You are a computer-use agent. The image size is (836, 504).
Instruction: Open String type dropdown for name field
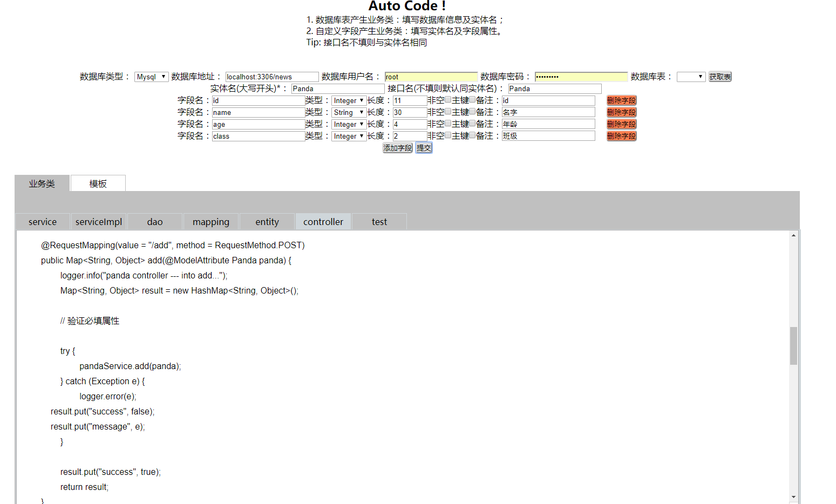349,112
